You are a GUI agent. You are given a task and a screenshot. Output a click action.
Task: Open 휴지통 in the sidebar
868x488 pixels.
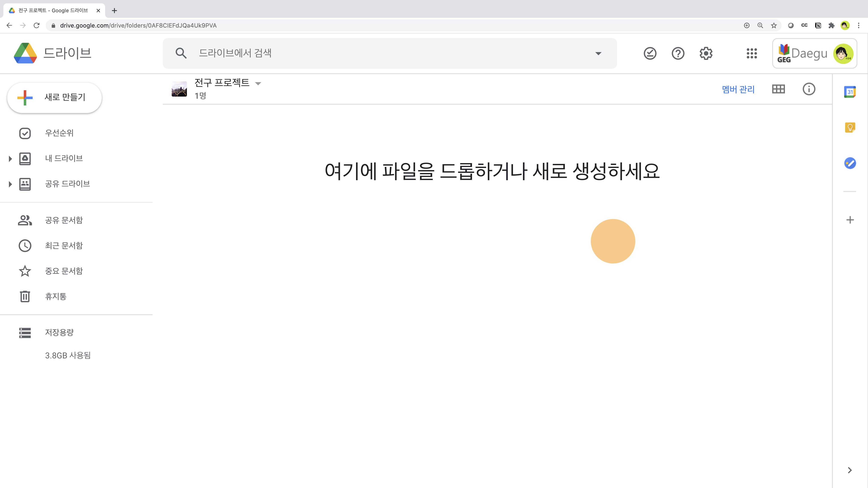coord(56,296)
